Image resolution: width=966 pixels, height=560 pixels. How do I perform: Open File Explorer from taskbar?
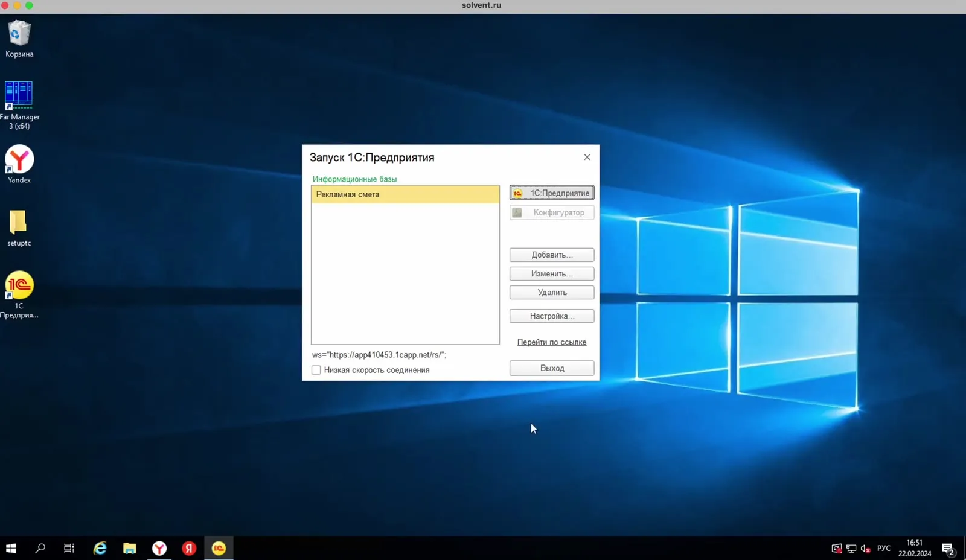tap(130, 548)
